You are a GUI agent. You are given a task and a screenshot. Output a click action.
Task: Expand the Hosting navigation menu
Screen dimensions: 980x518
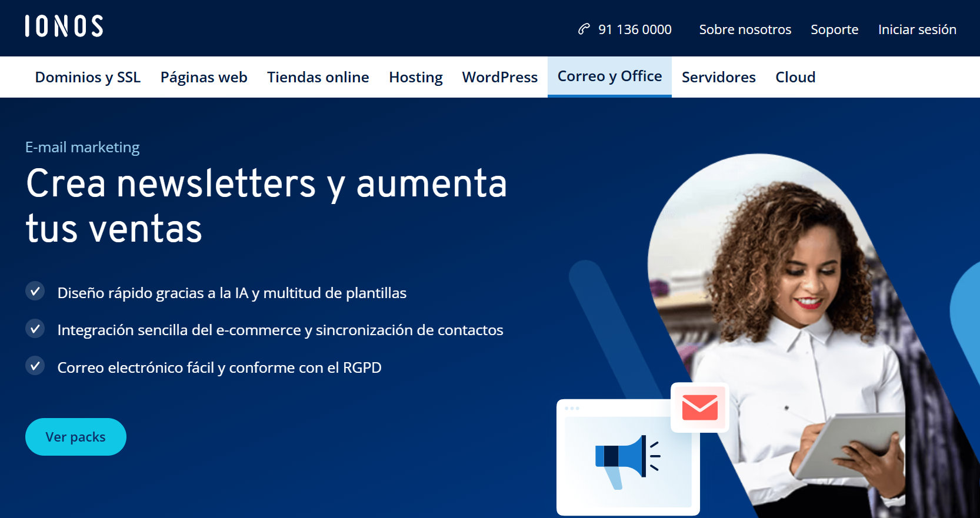click(x=415, y=77)
